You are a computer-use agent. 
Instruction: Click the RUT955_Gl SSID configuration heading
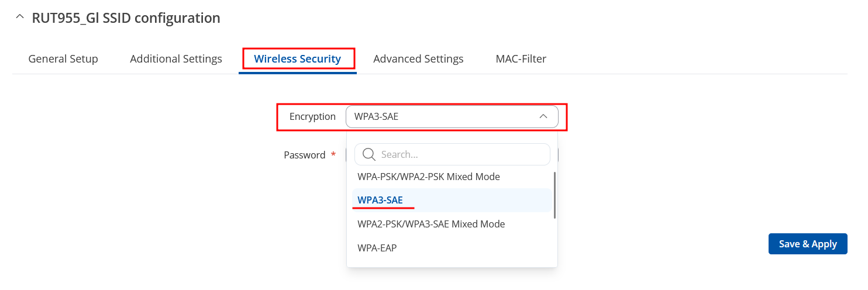(x=126, y=18)
